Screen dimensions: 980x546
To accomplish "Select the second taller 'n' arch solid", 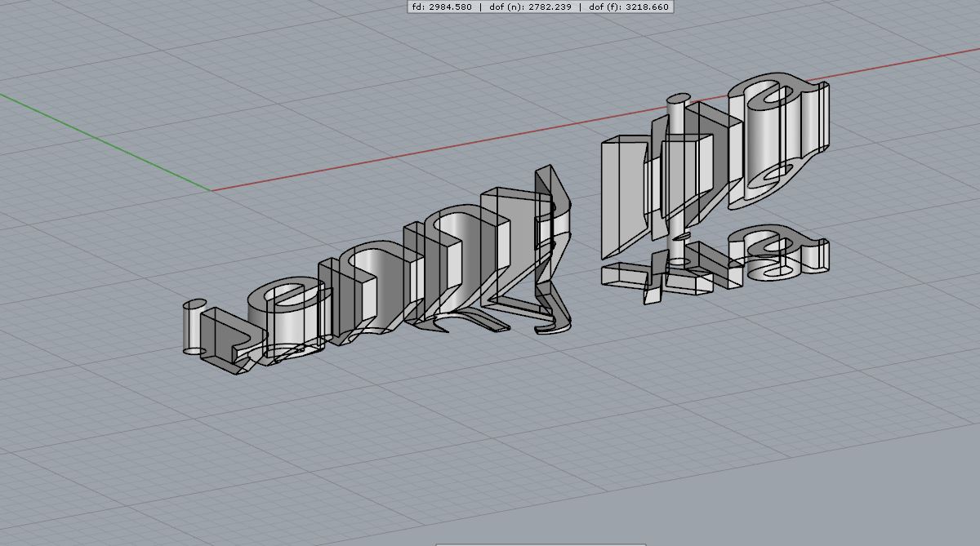I will coord(465,253).
